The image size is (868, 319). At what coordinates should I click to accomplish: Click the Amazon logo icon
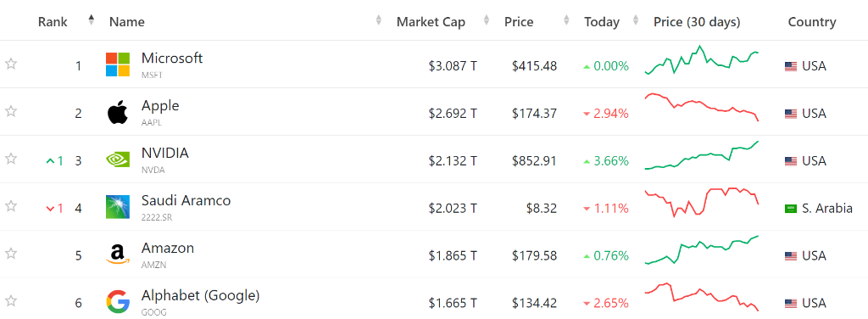click(x=117, y=255)
